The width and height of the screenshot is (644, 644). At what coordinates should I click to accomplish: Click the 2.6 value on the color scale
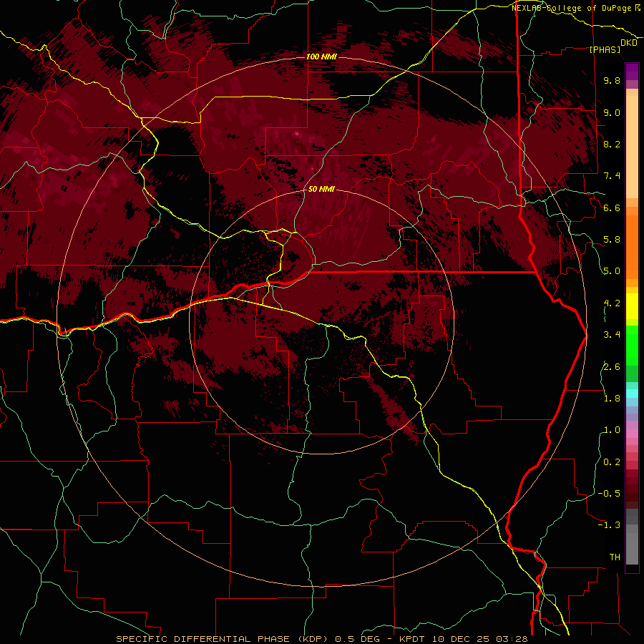612,367
